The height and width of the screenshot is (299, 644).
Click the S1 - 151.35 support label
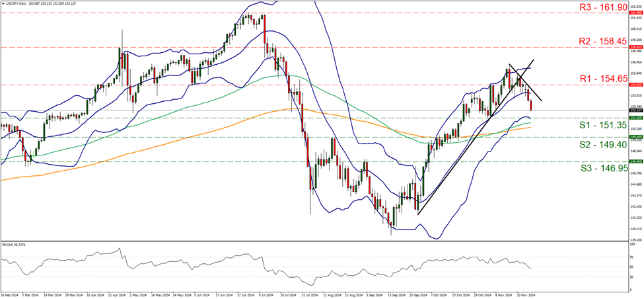(x=603, y=126)
